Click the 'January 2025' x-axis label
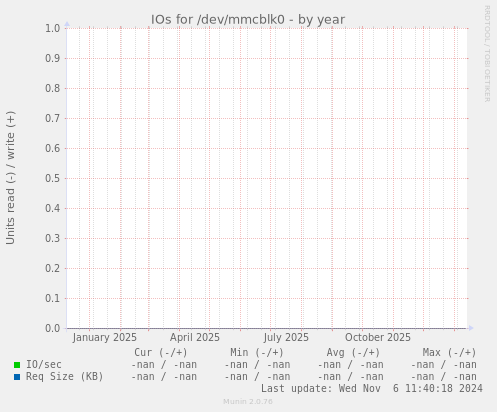 click(105, 337)
